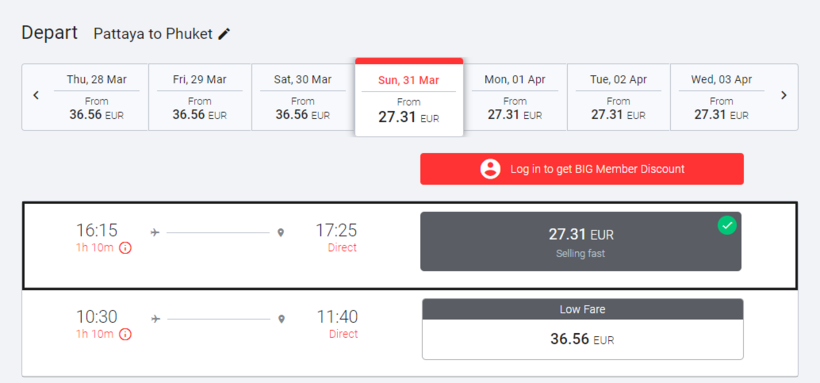Select the Fri, 29 Mar date tab

pos(200,97)
